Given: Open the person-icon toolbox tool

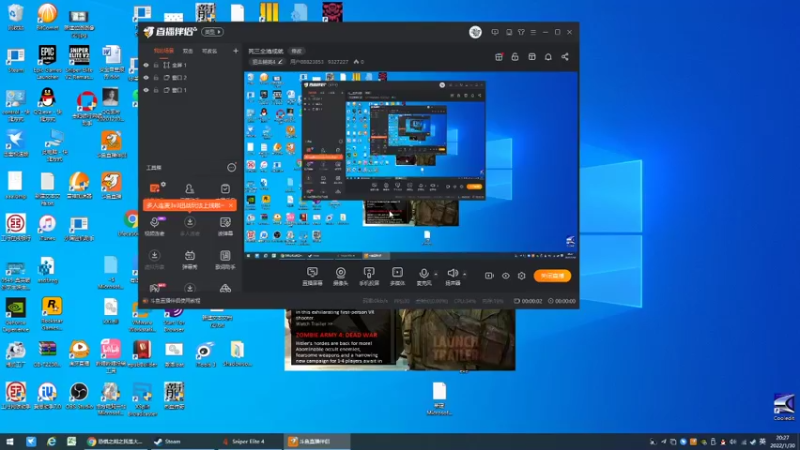Looking at the screenshot, I should click(189, 189).
